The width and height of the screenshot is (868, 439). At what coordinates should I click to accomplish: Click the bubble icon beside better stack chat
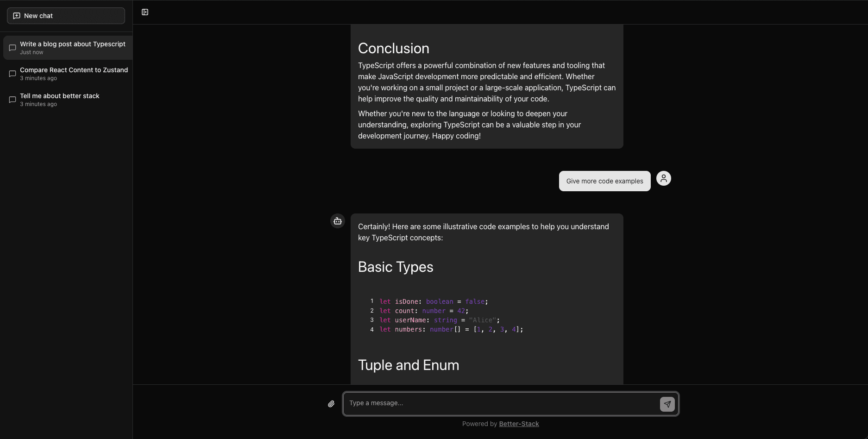click(12, 100)
